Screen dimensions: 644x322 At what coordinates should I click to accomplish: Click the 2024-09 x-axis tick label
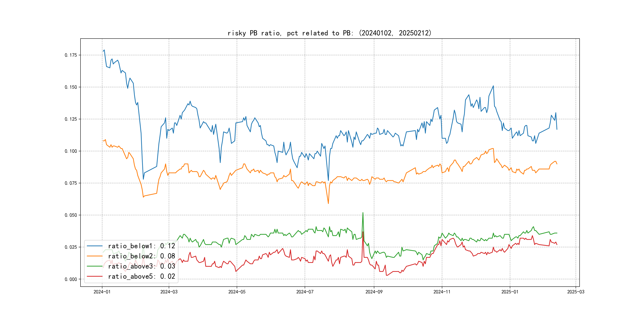tap(374, 292)
